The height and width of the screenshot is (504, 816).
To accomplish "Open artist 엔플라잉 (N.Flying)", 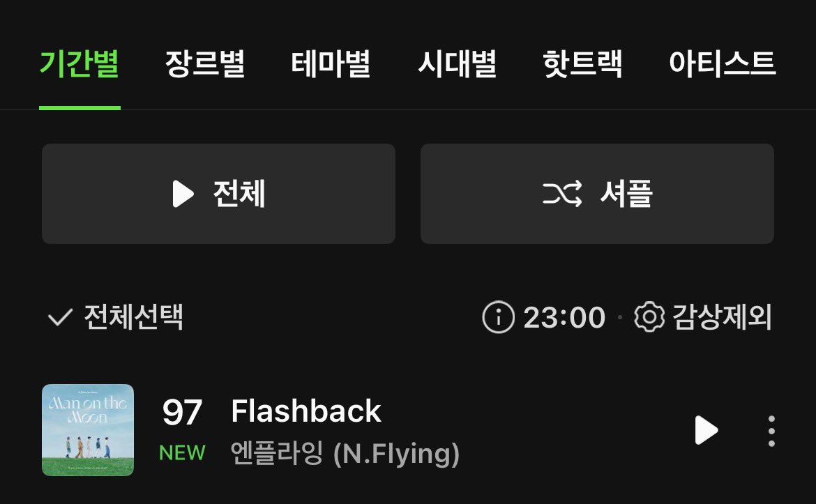I will pyautogui.click(x=345, y=453).
